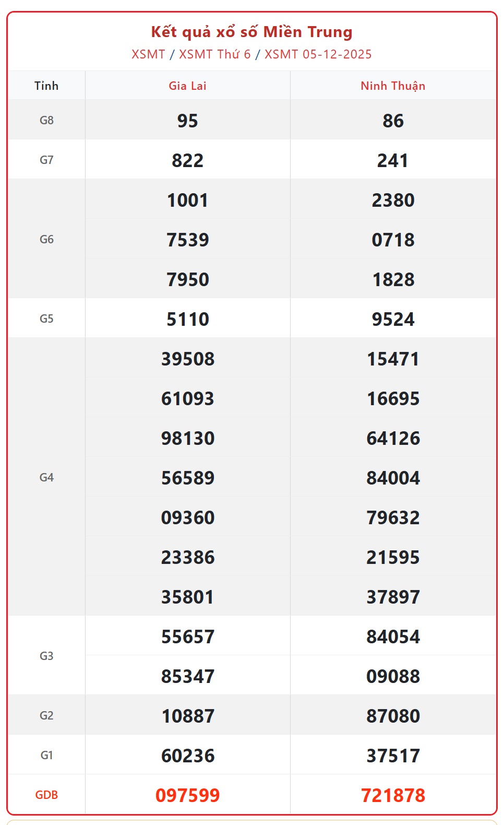The width and height of the screenshot is (504, 825).
Task: Select the Ninh Thuận special prize 721878
Action: pyautogui.click(x=393, y=795)
